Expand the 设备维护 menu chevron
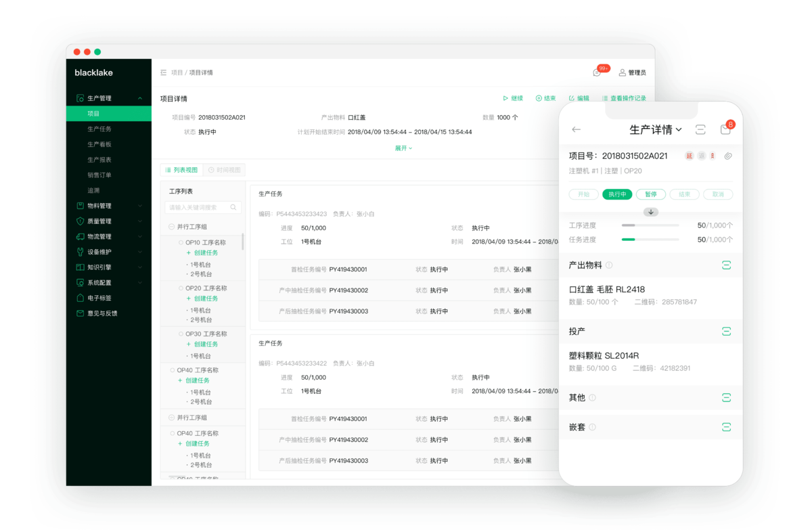Screen dimensions: 812x530 [x=140, y=252]
